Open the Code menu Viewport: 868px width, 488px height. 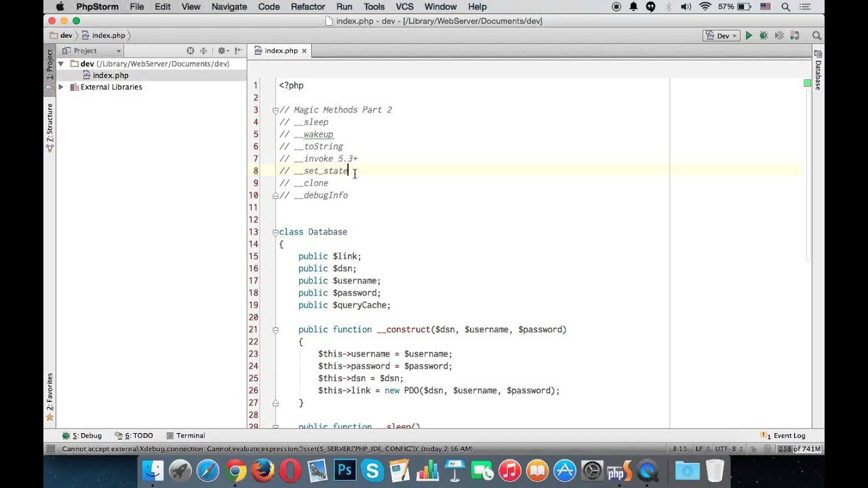coord(269,7)
